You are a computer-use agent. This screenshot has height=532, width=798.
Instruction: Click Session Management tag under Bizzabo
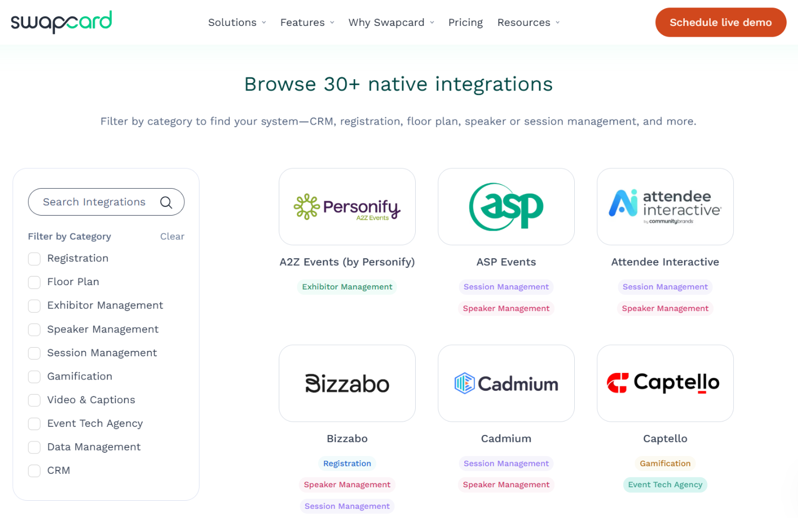(347, 506)
